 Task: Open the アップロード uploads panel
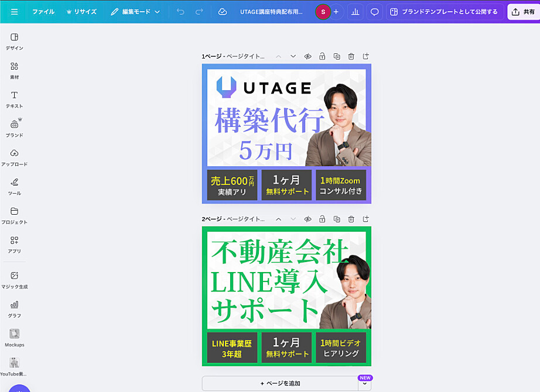[x=15, y=157]
